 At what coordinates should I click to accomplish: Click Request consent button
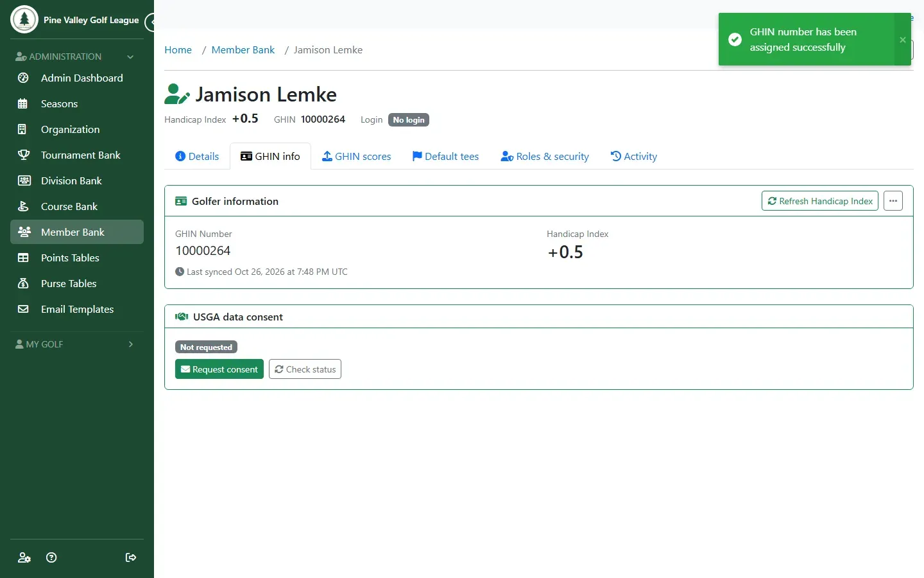point(219,369)
